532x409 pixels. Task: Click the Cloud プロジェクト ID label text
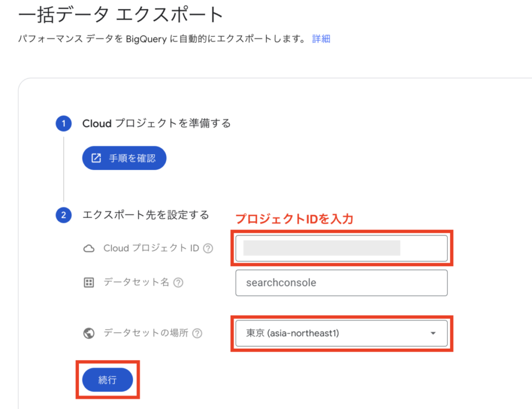tap(151, 248)
